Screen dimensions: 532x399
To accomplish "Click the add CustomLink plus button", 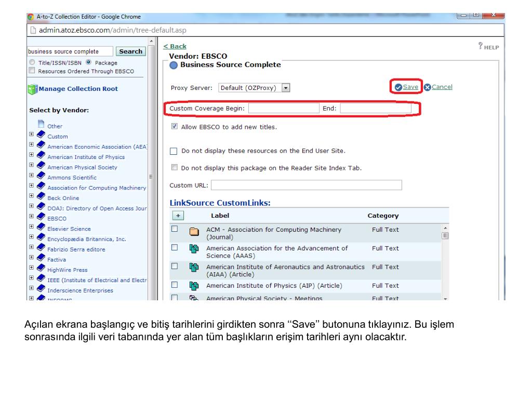I will pos(178,216).
